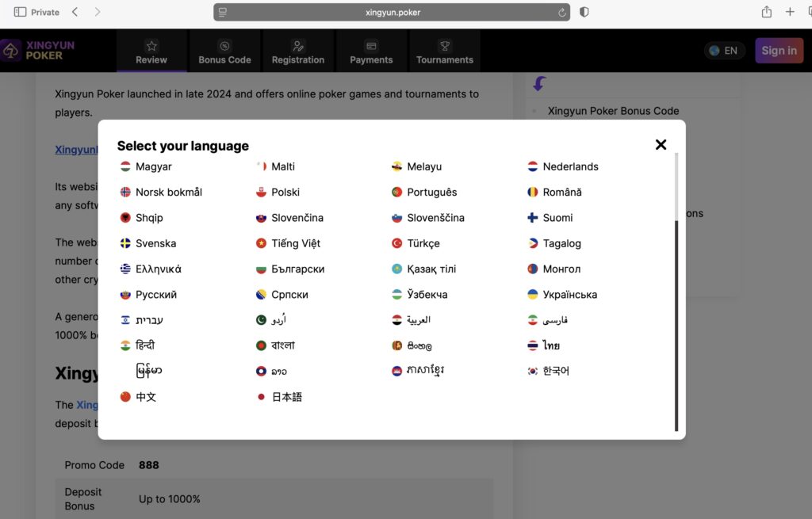Click the language list scrollbar
Image resolution: width=812 pixels, height=519 pixels.
676,326
